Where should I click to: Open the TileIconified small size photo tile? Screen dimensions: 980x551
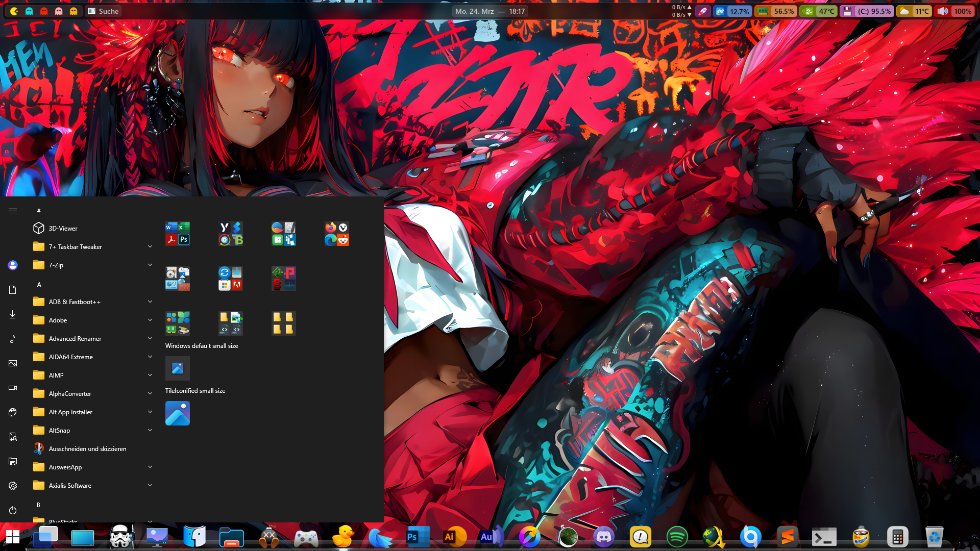pos(178,413)
